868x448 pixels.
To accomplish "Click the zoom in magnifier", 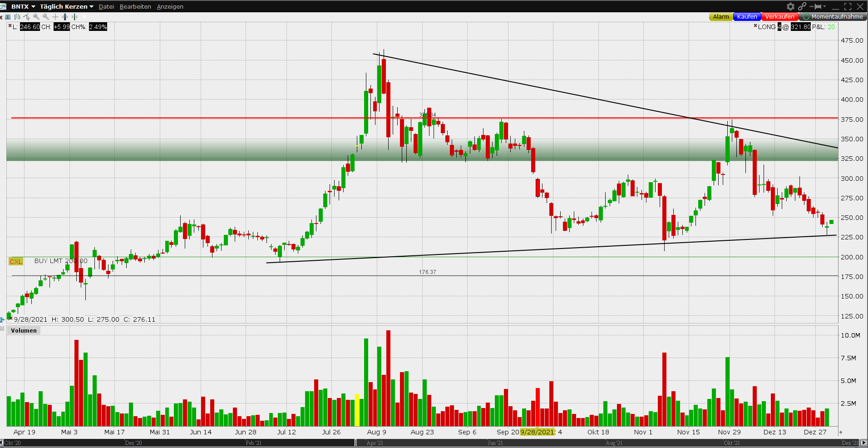I will 36,17.
